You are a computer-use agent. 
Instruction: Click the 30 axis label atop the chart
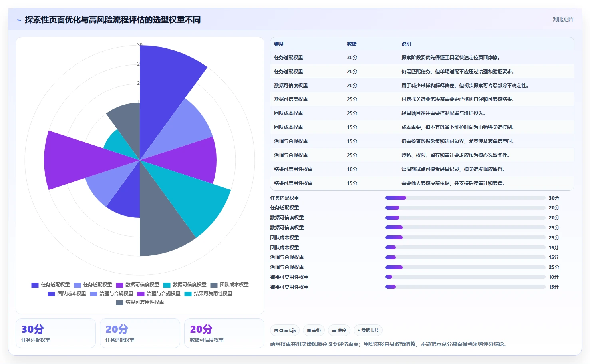click(140, 45)
